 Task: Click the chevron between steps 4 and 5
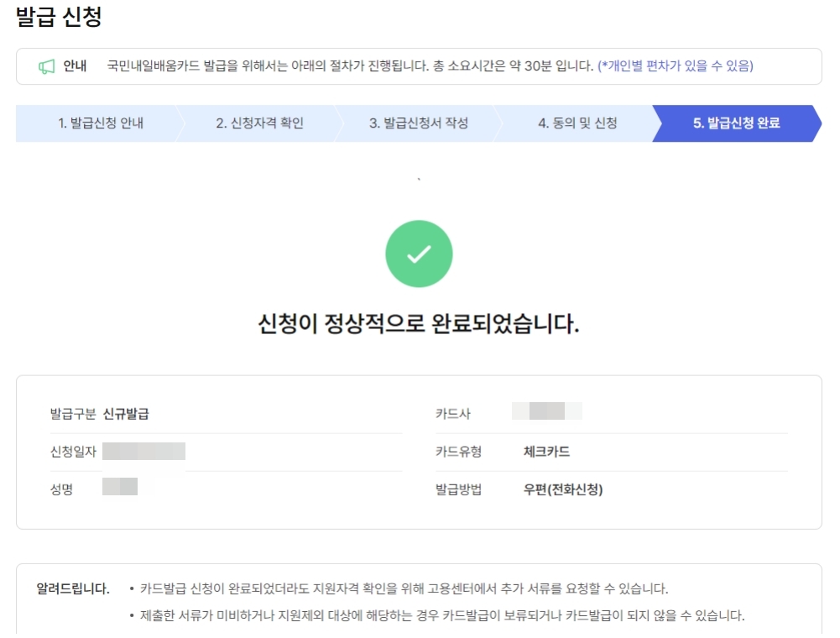(x=661, y=123)
